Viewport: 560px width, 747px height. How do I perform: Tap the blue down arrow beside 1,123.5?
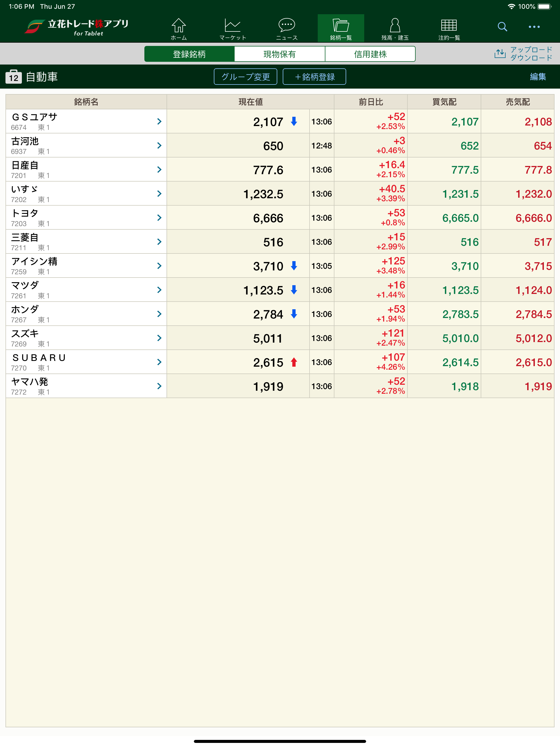pos(294,290)
